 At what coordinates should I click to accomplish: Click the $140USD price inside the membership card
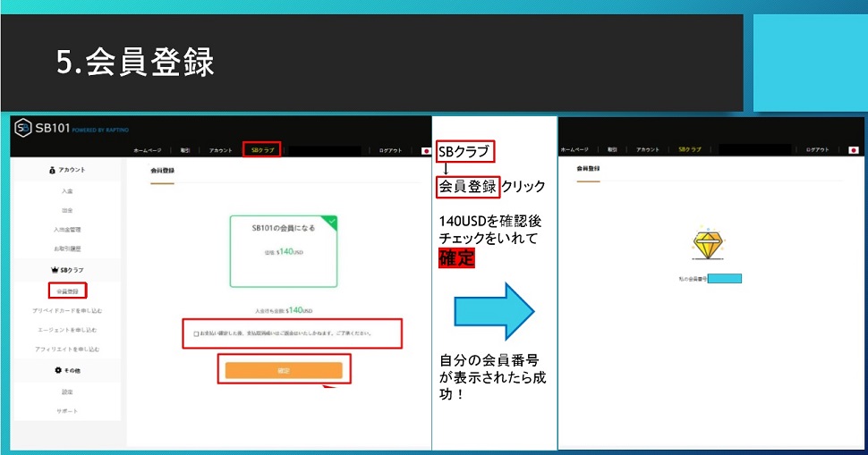290,251
